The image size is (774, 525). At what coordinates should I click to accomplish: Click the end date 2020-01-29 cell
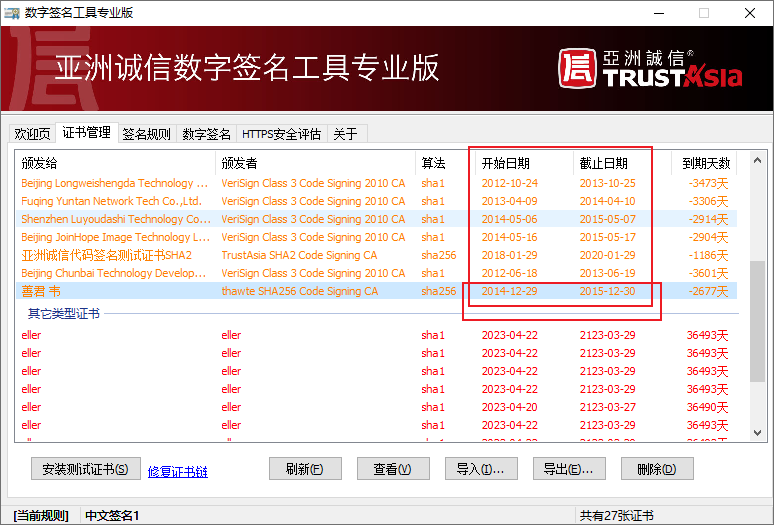click(x=607, y=255)
